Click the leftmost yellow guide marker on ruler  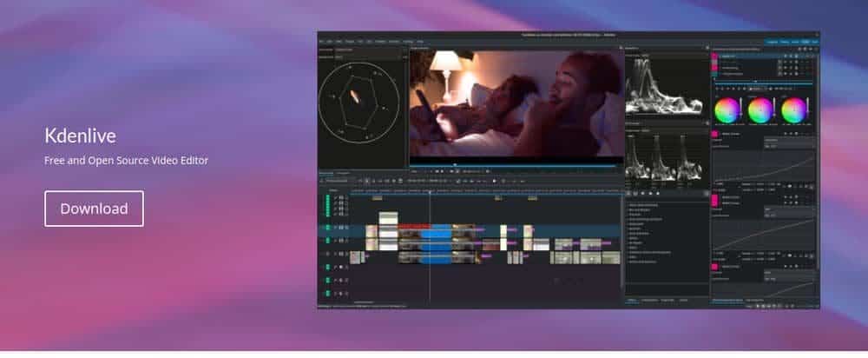(377, 198)
